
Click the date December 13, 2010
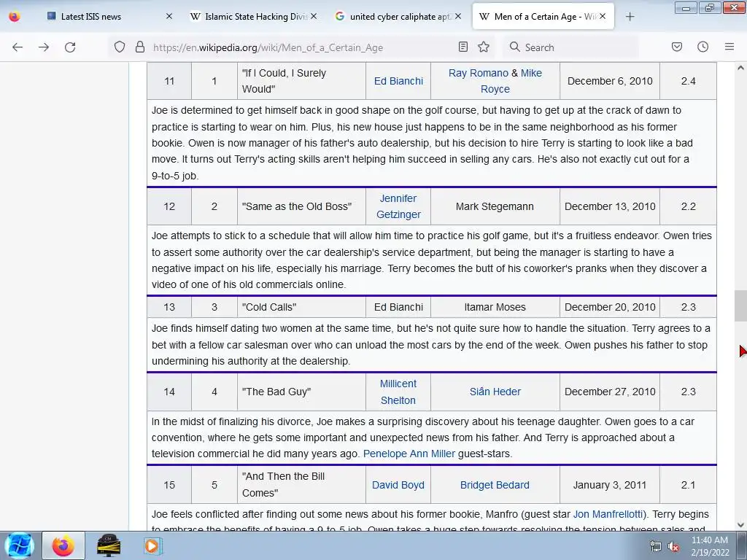coord(610,206)
